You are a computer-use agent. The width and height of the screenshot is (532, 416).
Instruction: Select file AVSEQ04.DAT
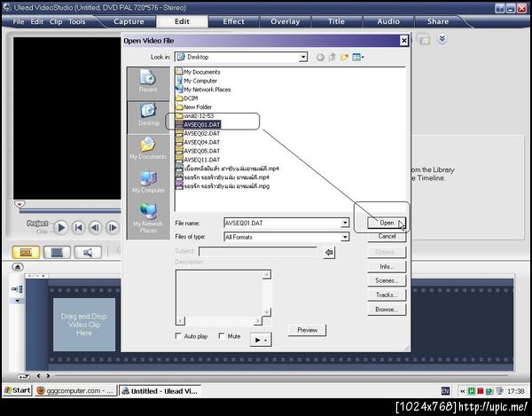pos(198,142)
